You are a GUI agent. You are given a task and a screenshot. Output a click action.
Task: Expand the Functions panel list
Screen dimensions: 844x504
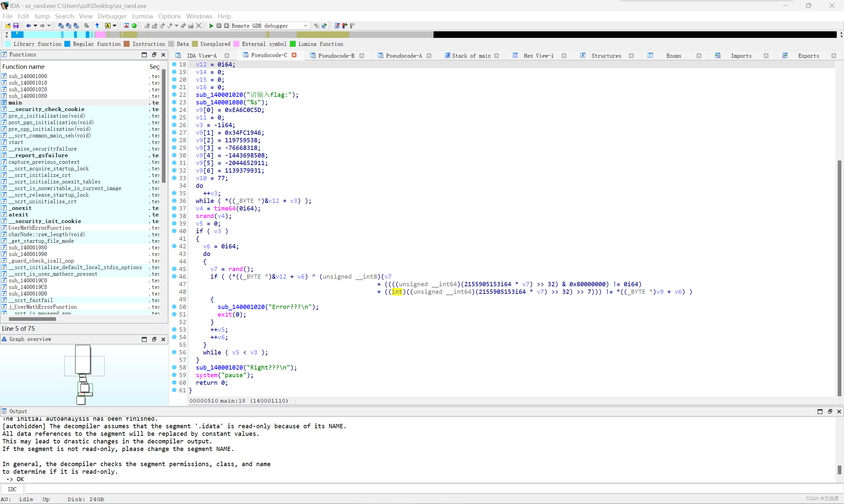point(144,55)
